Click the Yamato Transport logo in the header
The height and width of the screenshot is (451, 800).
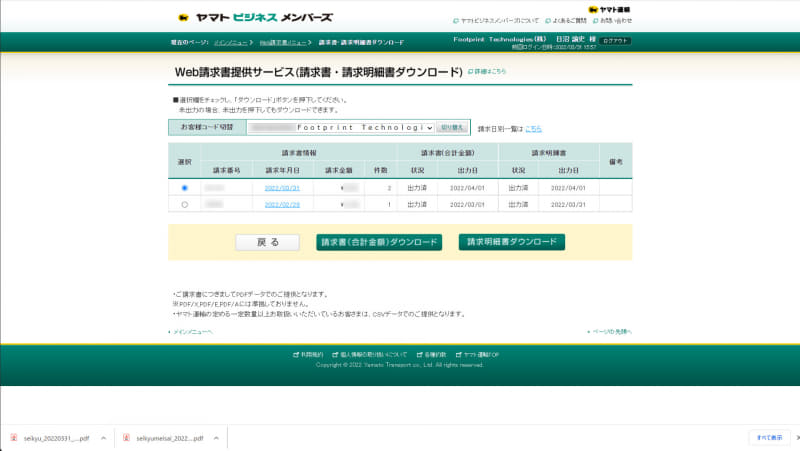pos(609,9)
